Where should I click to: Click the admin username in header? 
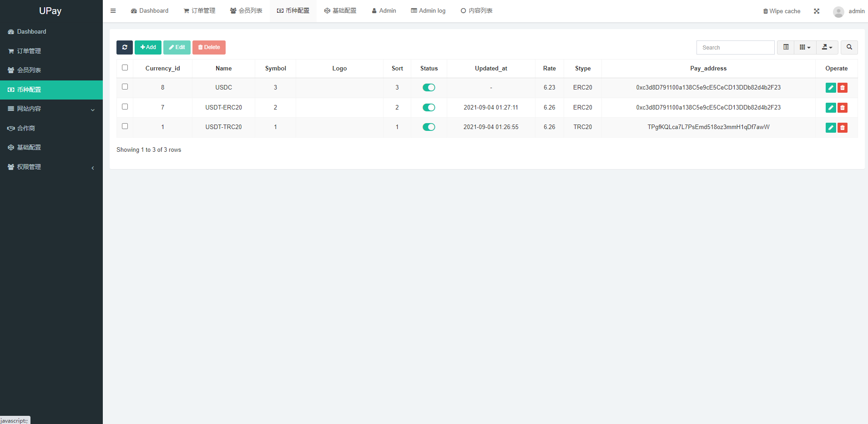(x=856, y=11)
